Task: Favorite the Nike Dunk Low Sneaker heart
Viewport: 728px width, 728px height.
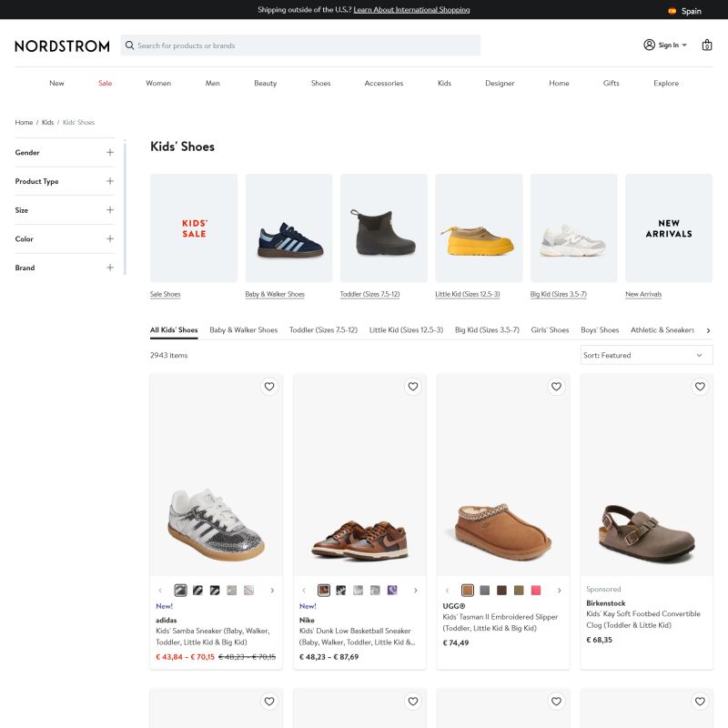Action: click(x=413, y=386)
